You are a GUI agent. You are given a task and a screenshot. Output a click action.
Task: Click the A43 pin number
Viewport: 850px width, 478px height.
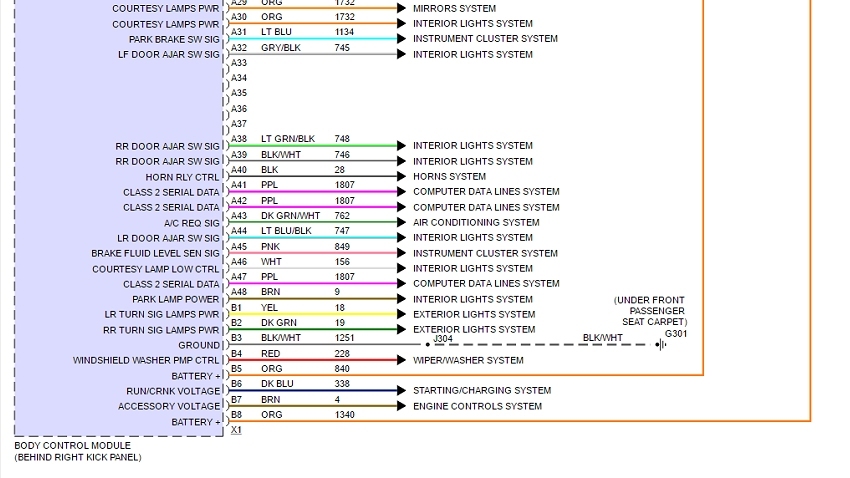tap(239, 216)
